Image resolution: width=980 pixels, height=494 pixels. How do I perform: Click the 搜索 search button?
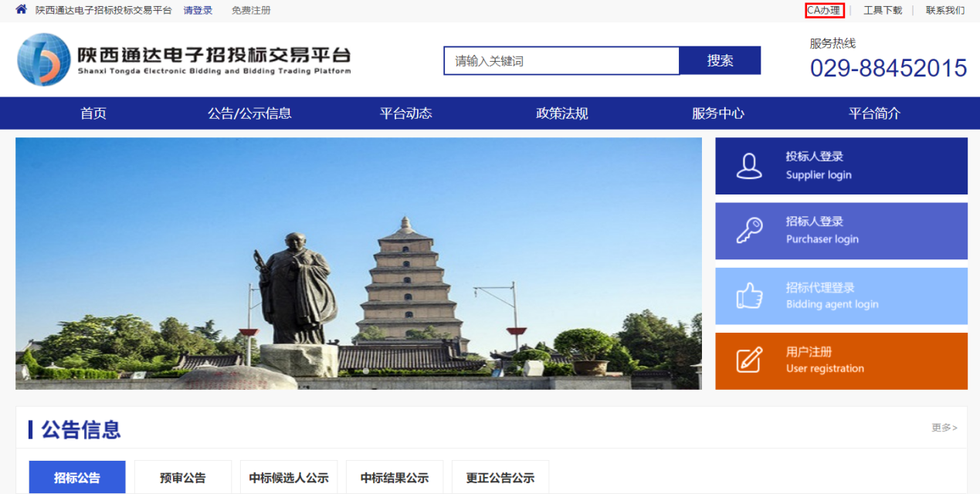click(x=720, y=61)
